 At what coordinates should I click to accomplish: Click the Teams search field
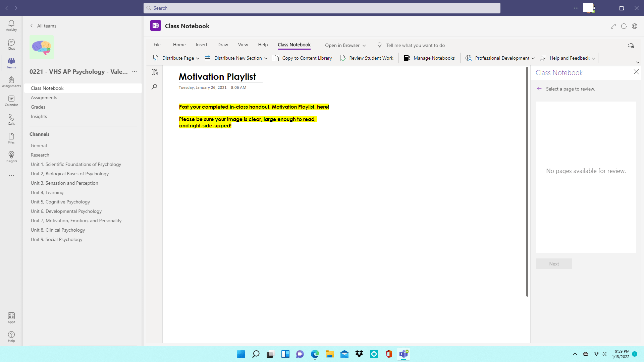pyautogui.click(x=322, y=8)
